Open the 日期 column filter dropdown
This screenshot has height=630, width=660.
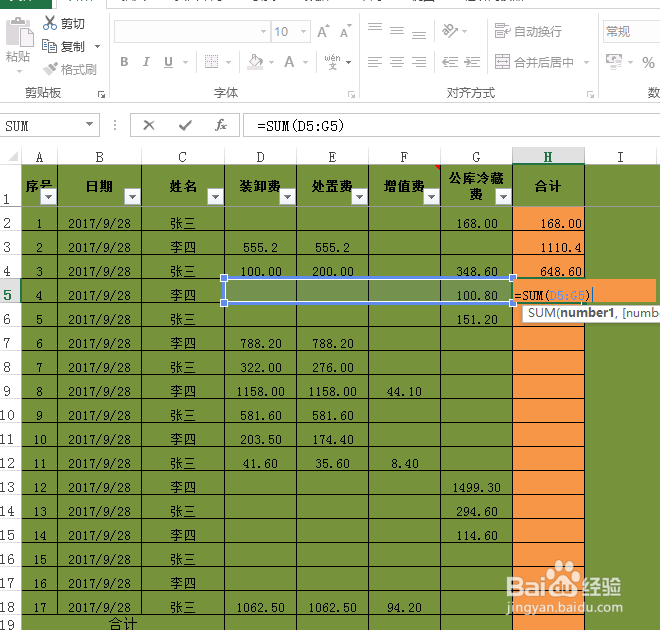tap(132, 197)
